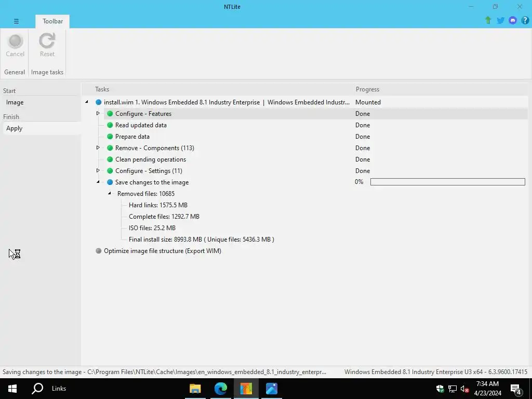Click the Windows Embedded 8.1 version status text

pos(436,372)
